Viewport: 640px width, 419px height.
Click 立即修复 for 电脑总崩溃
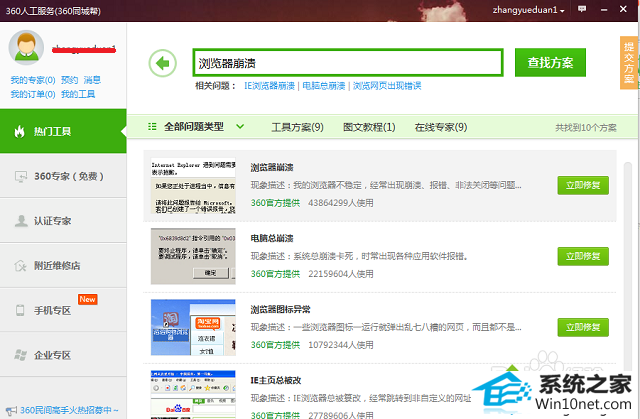coord(583,256)
